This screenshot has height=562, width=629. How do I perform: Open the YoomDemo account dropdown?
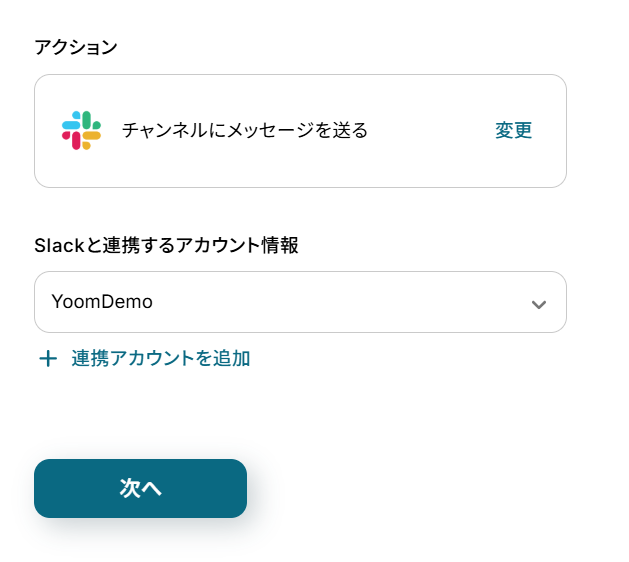coord(300,302)
